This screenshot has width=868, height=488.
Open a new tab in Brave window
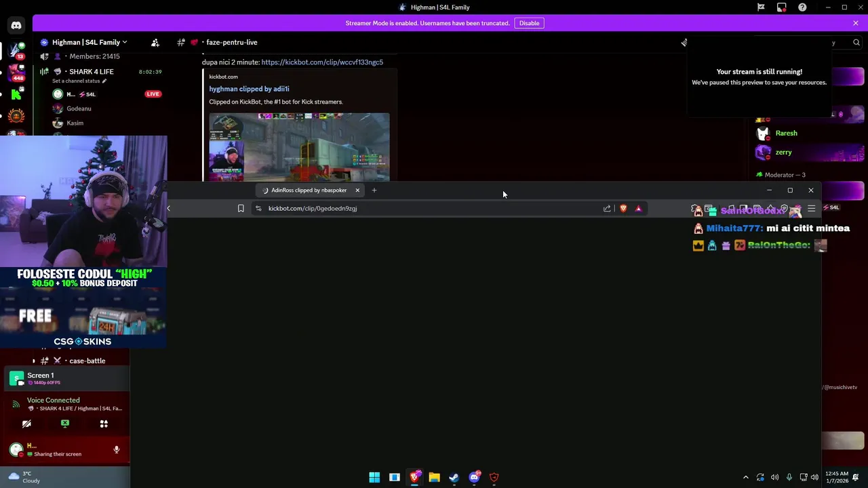(374, 190)
